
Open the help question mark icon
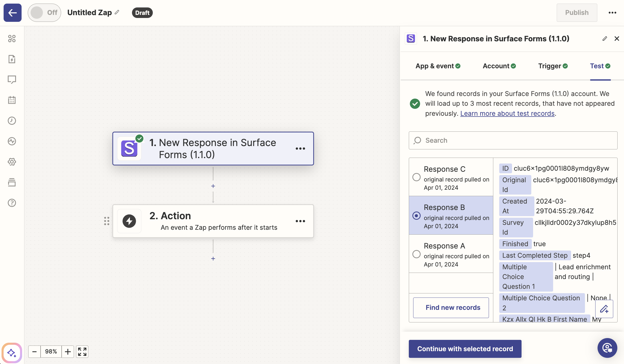pyautogui.click(x=12, y=203)
